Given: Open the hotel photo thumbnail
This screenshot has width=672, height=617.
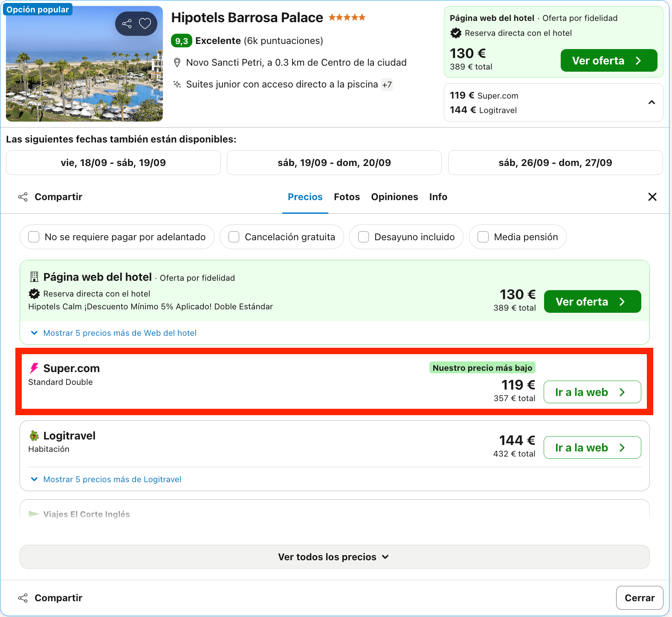Looking at the screenshot, I should [x=84, y=64].
